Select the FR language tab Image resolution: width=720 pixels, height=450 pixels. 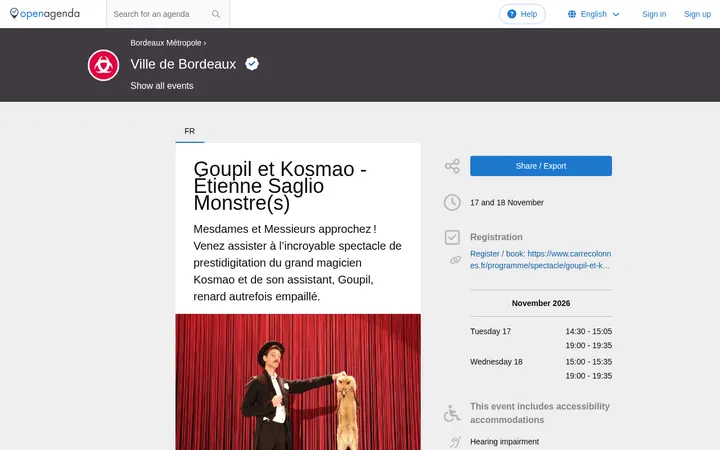(190, 131)
